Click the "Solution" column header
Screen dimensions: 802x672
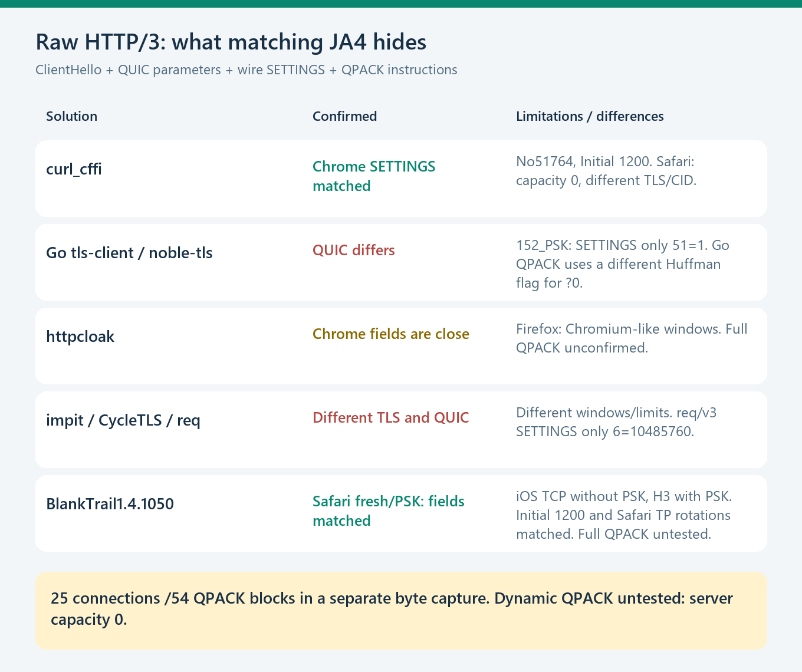(72, 116)
